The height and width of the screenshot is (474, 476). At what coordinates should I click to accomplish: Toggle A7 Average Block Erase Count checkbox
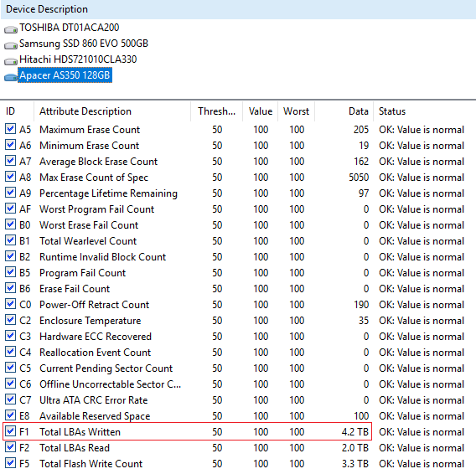coord(10,160)
